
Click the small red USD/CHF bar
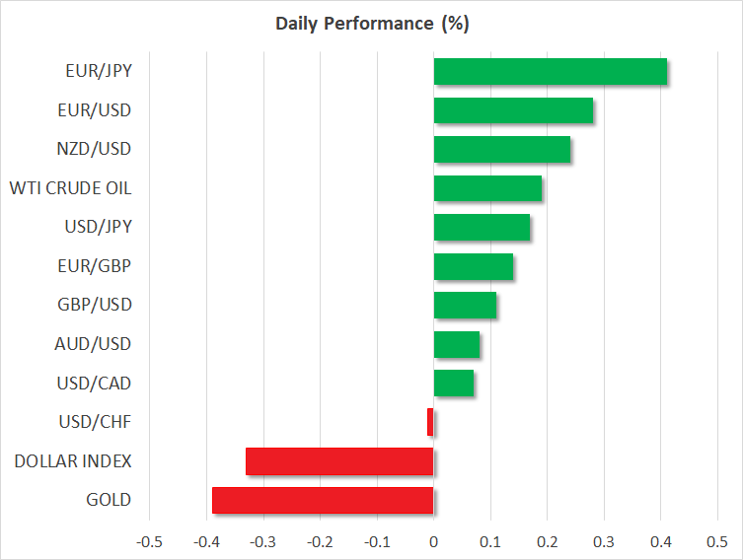(430, 422)
